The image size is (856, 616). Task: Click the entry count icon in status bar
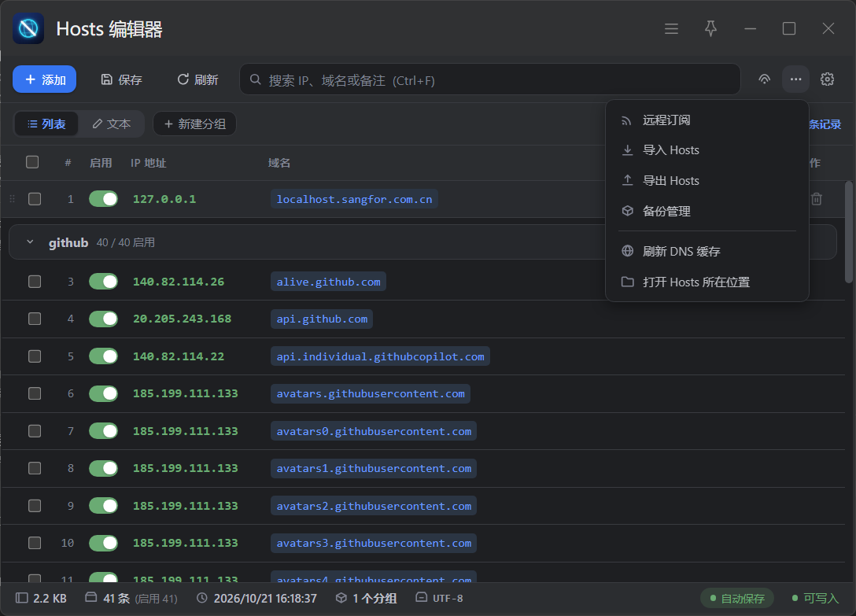coord(91,597)
